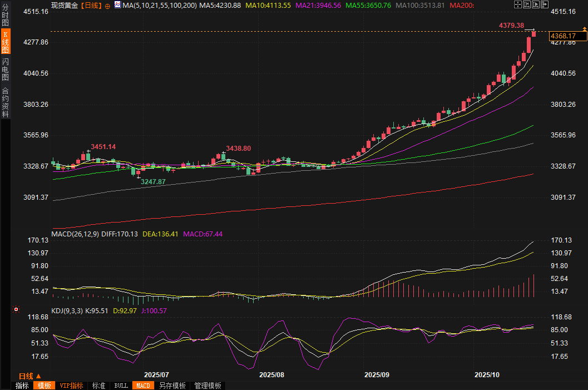
Task: Open 管理模板 template manager
Action: point(207,386)
